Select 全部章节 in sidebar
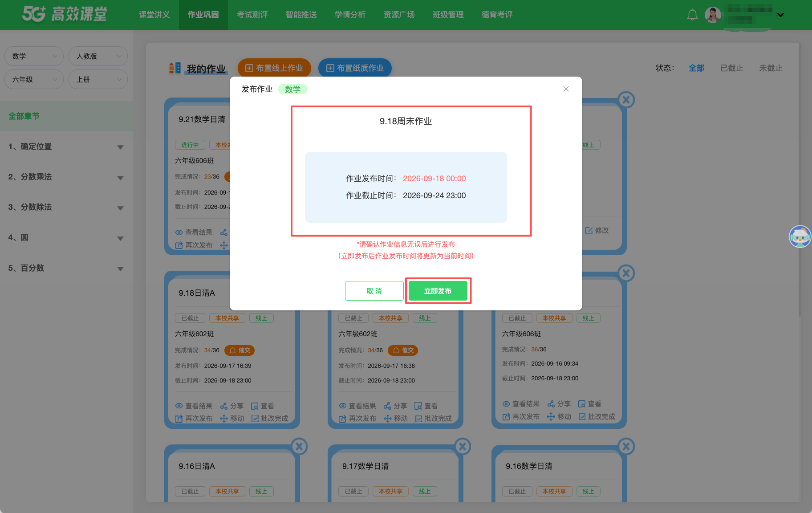Screen dimensions: 812x513 coord(66,116)
